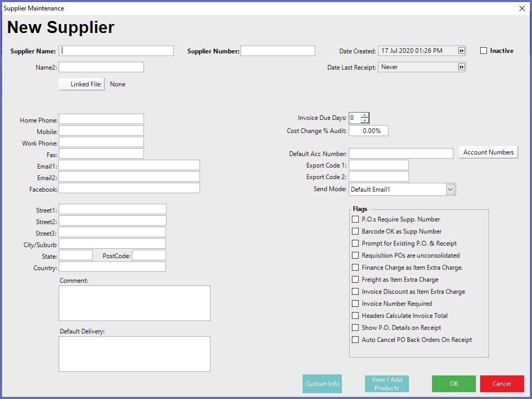Click into the Comment text area
This screenshot has width=532, height=399.
click(x=134, y=303)
